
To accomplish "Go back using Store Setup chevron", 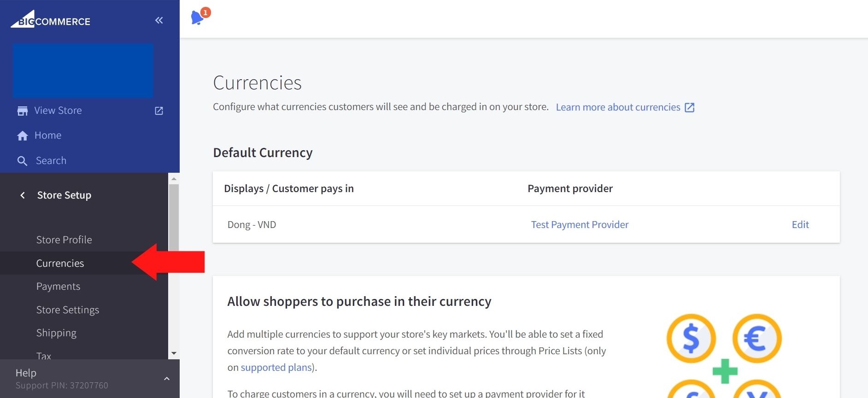I will pos(23,195).
